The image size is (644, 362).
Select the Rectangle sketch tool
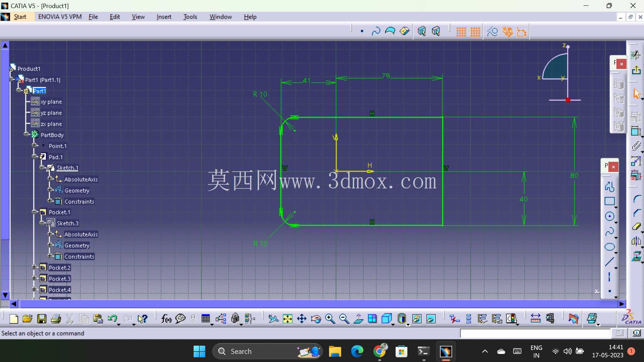(x=609, y=201)
